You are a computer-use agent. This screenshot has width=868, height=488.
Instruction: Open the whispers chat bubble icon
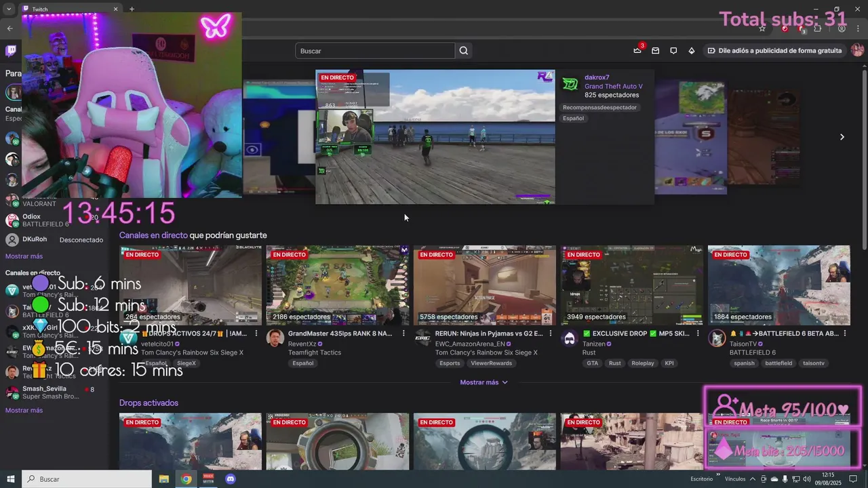[673, 51]
